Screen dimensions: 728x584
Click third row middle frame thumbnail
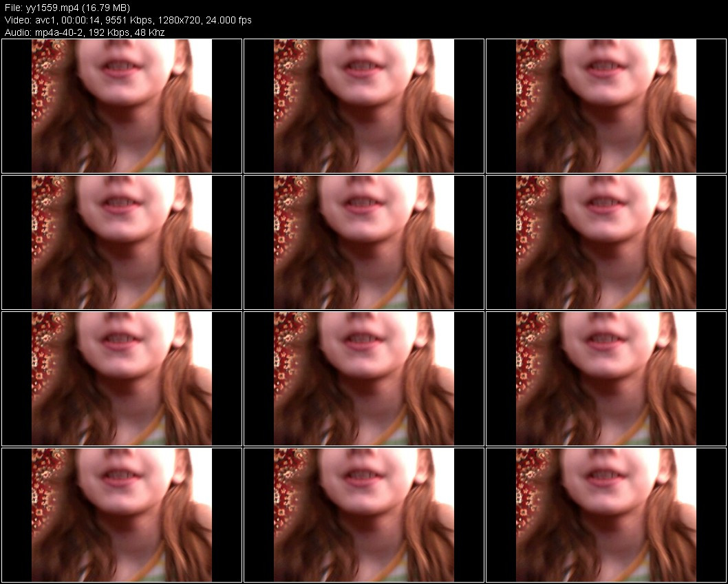point(364,378)
